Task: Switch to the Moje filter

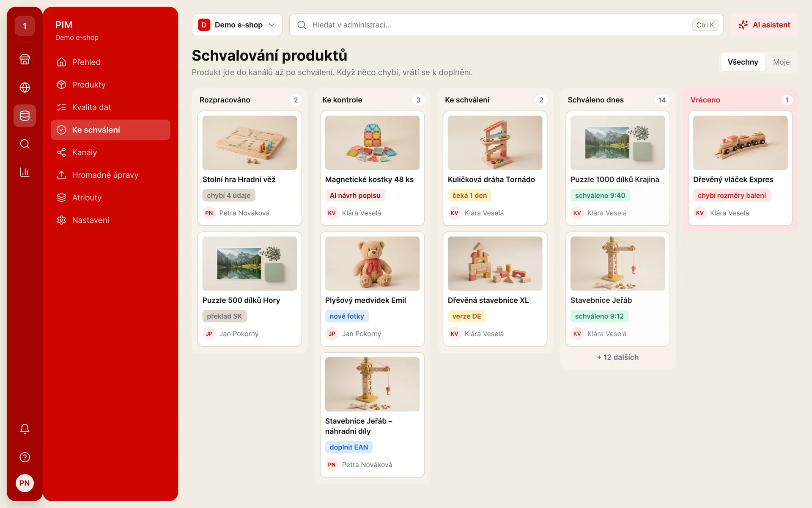Action: (781, 62)
